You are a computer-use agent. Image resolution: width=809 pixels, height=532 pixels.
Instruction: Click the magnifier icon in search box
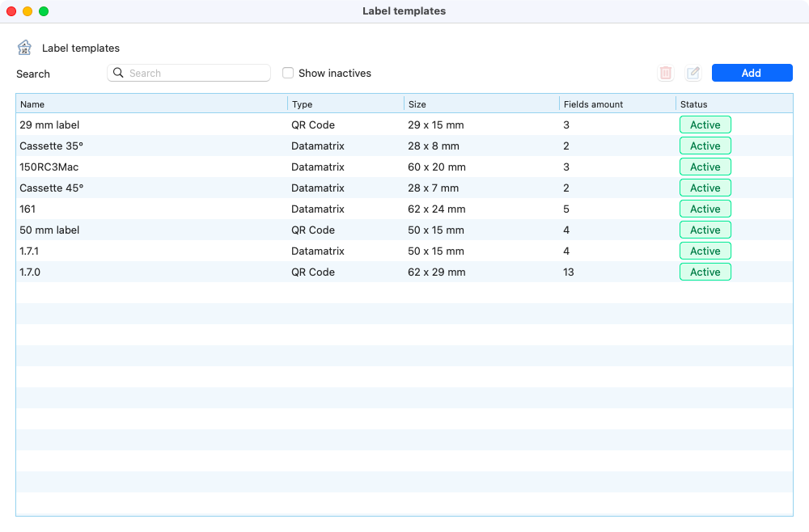pos(118,73)
